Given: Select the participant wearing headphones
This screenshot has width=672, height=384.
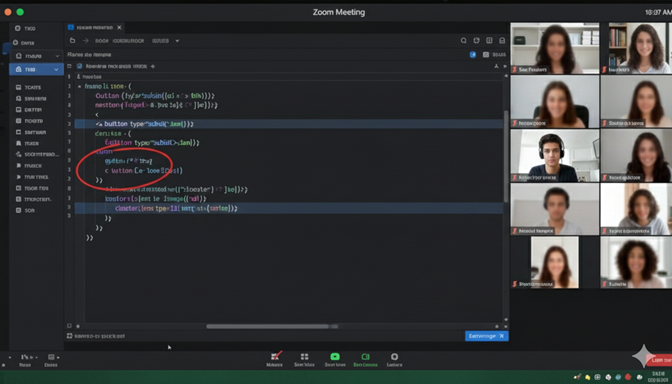Looking at the screenshot, I should [x=555, y=156].
